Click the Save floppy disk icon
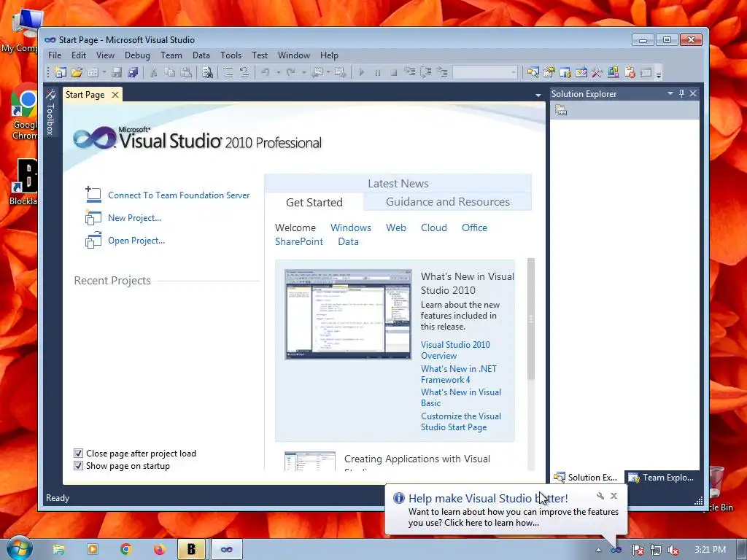Screen dimensions: 747x560 pos(117,72)
